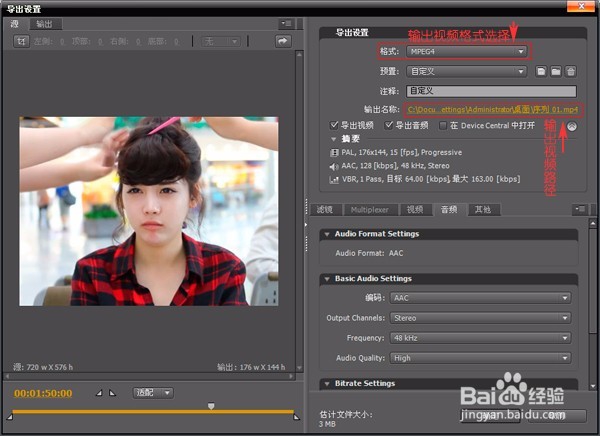Click the output name file path link
Viewport: 600px width, 436px height.
click(x=492, y=109)
